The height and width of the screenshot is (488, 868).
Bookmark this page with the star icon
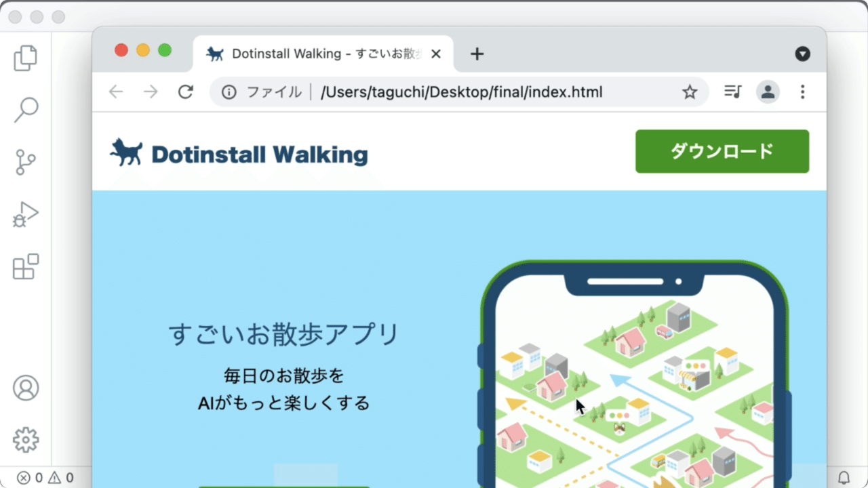coord(690,92)
